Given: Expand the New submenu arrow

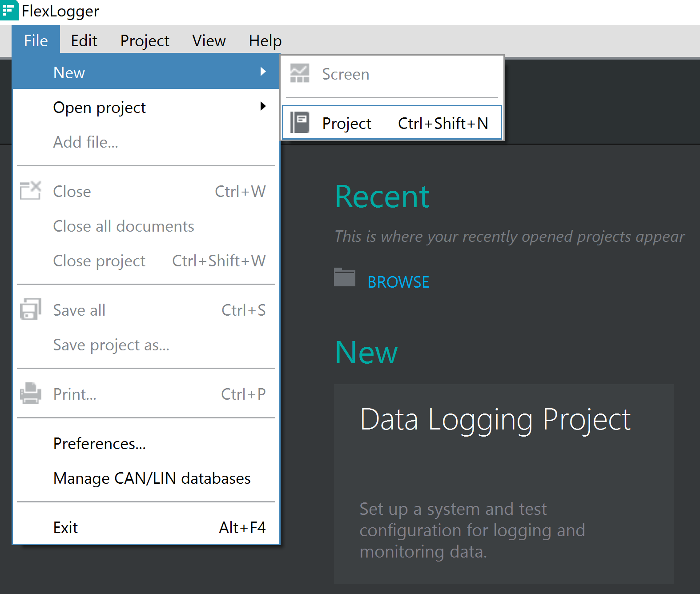Looking at the screenshot, I should click(x=263, y=72).
